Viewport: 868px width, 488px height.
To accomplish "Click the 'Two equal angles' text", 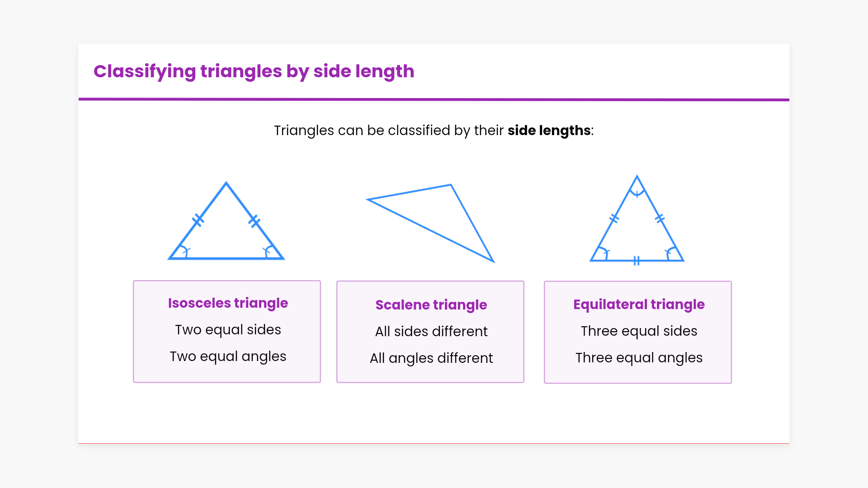I will tap(228, 357).
